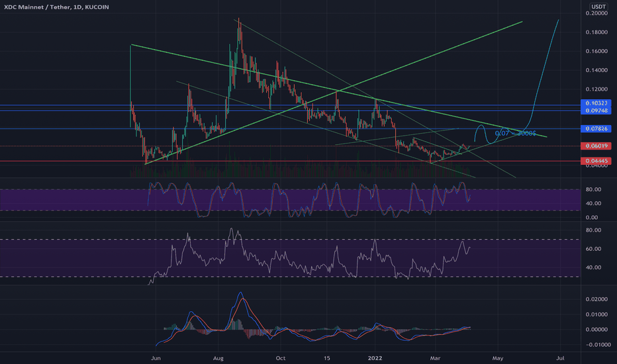Click the red 0.06019 current price label

[596, 146]
